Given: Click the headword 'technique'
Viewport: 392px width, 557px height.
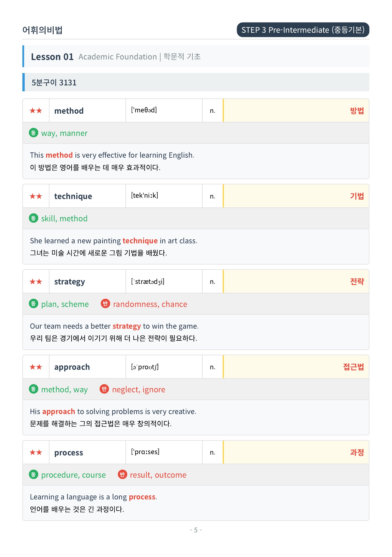Looking at the screenshot, I should [73, 196].
